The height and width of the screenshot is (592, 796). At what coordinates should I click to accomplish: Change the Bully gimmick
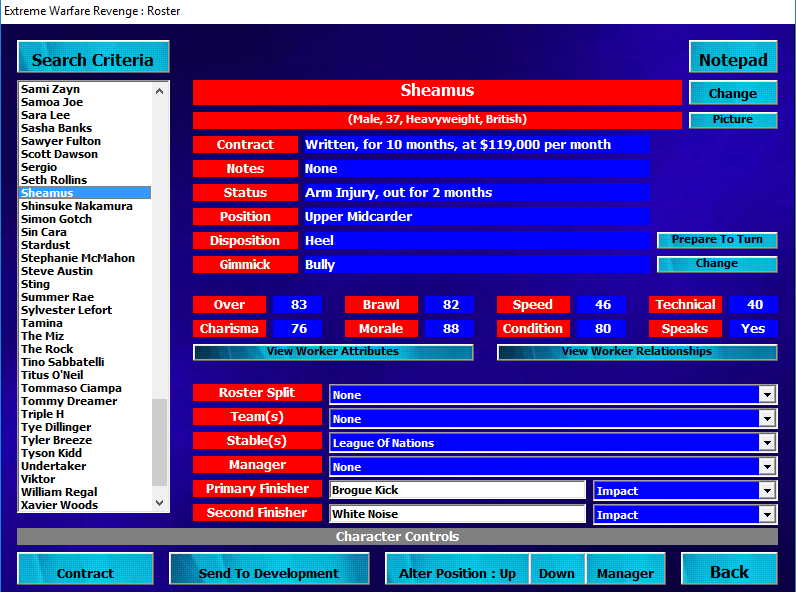[716, 265]
